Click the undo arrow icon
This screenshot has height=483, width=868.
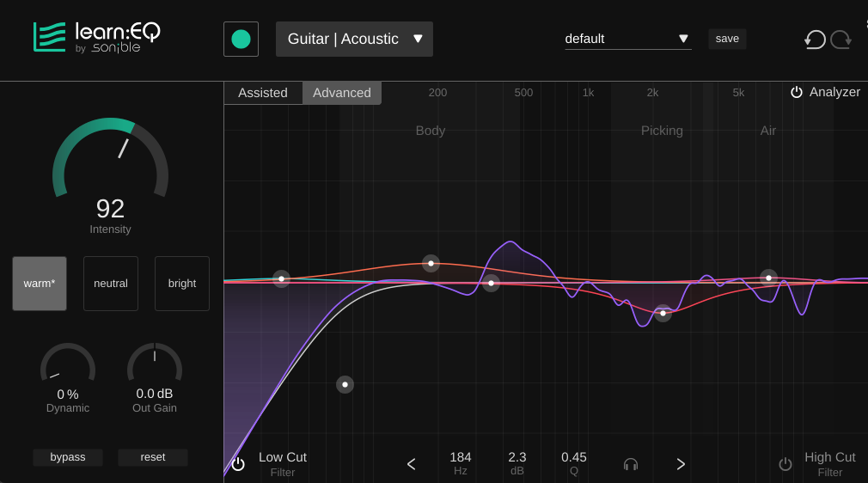[815, 40]
